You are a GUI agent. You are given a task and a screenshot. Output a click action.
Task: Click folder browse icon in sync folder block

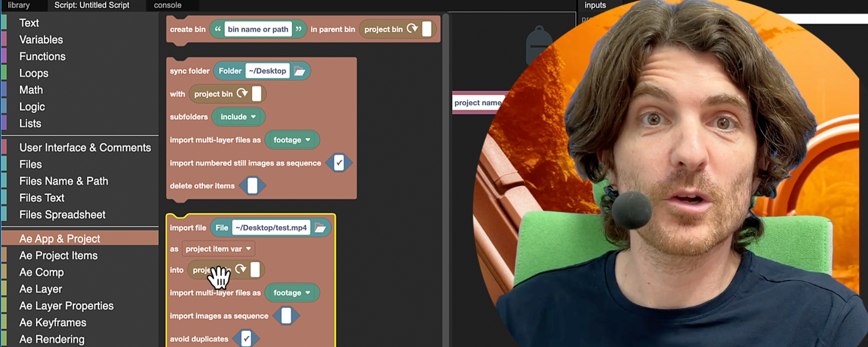point(299,71)
